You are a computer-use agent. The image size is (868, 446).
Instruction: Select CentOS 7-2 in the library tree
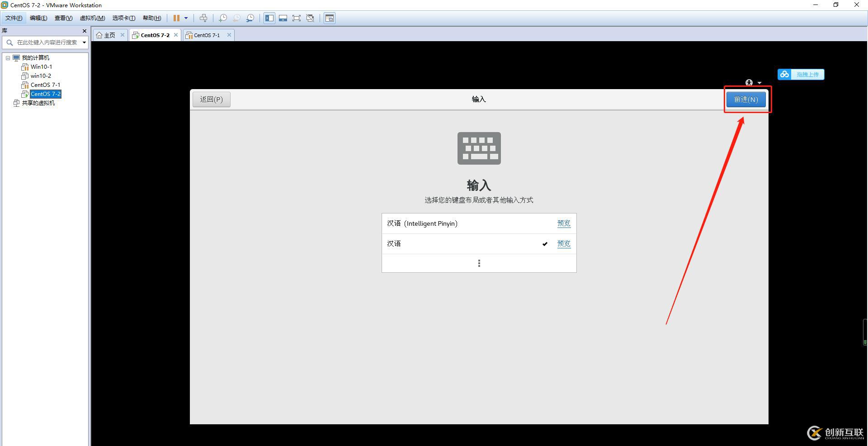(x=45, y=94)
